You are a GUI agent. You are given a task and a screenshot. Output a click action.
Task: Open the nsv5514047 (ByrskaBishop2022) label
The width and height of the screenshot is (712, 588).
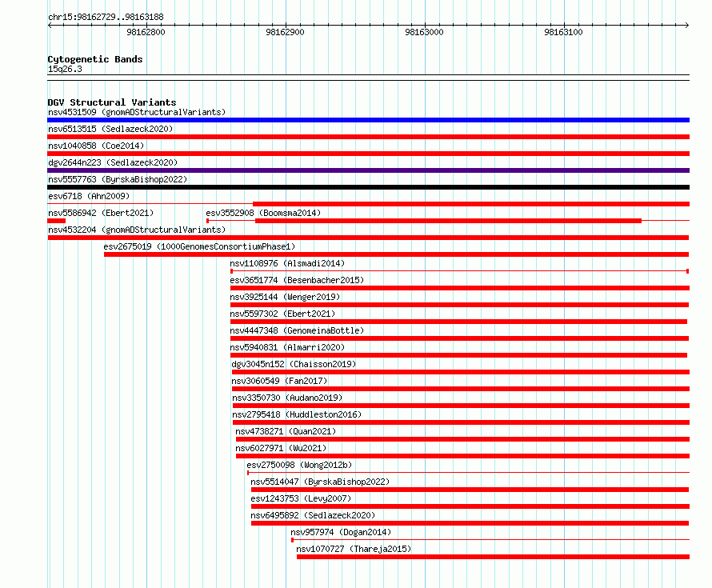(320, 482)
